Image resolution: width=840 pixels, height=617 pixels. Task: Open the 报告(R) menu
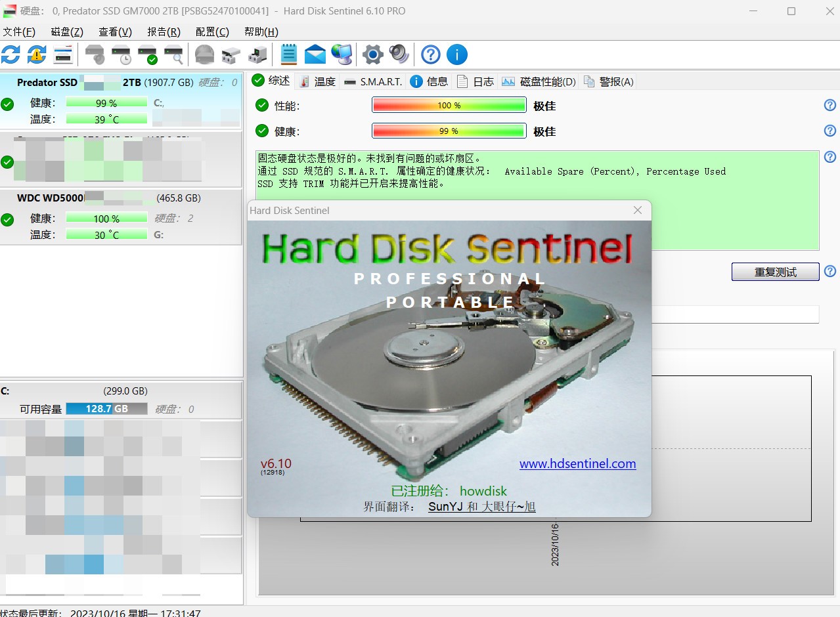[x=164, y=32]
